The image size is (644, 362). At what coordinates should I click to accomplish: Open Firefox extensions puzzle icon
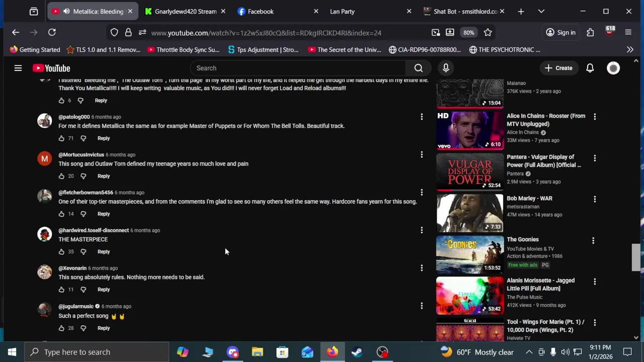[590, 32]
